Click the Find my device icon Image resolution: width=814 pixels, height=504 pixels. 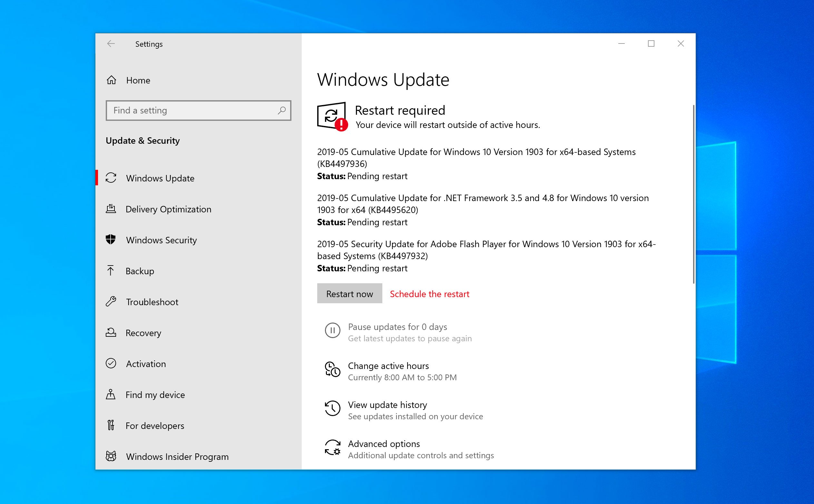click(x=110, y=394)
